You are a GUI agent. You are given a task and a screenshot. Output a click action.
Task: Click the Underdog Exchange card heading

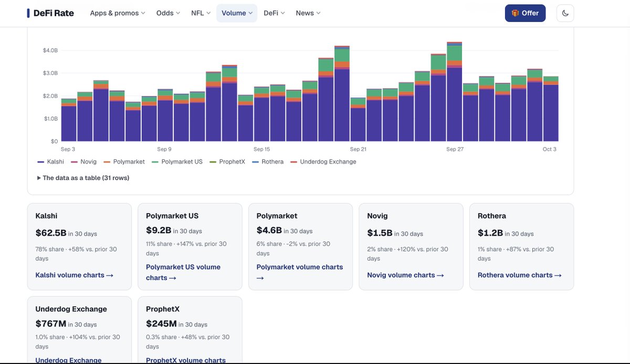71,309
